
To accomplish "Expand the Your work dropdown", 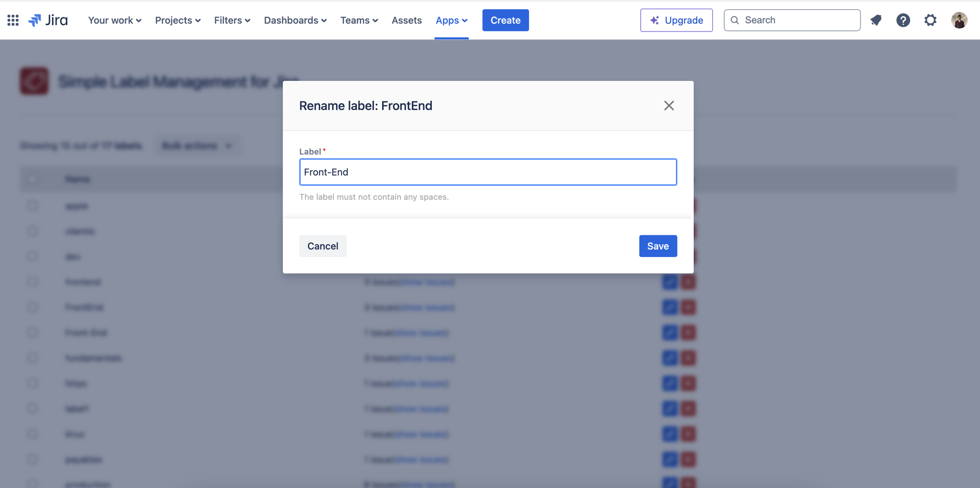I will [114, 20].
